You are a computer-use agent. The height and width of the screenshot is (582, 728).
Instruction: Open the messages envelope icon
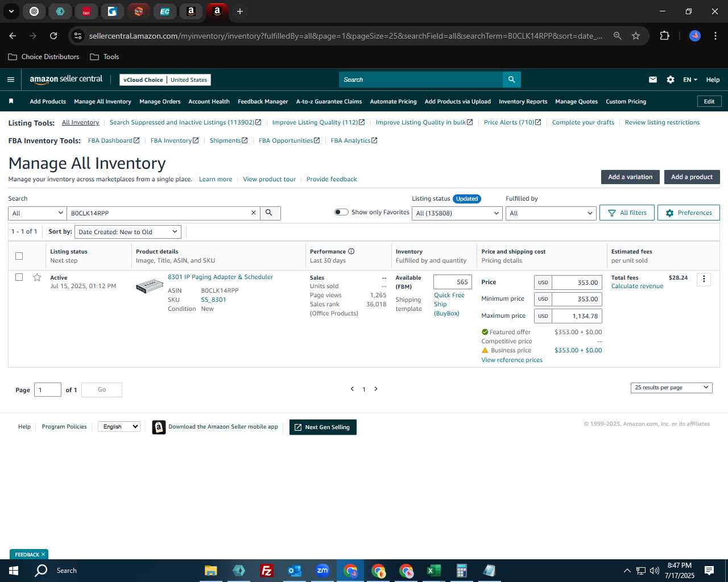click(x=653, y=80)
